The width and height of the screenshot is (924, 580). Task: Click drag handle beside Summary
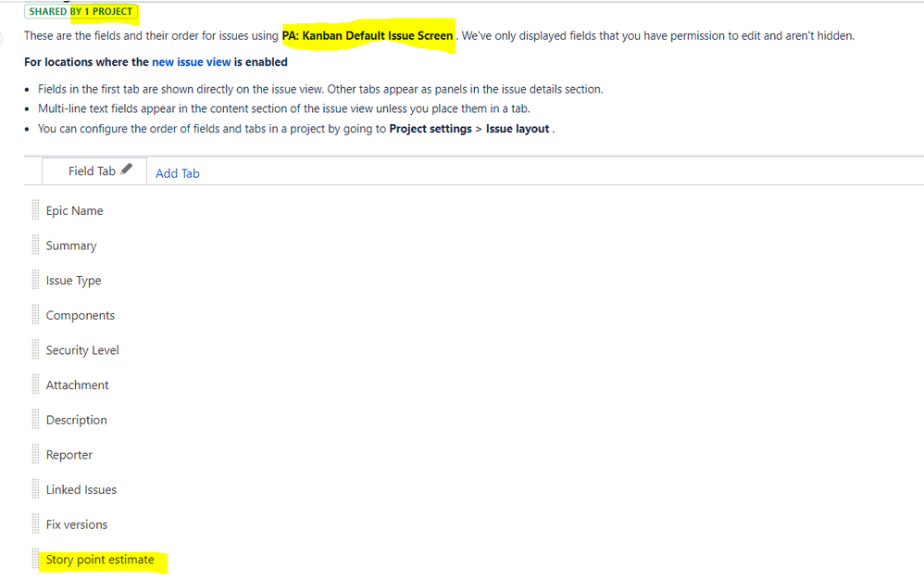point(35,246)
